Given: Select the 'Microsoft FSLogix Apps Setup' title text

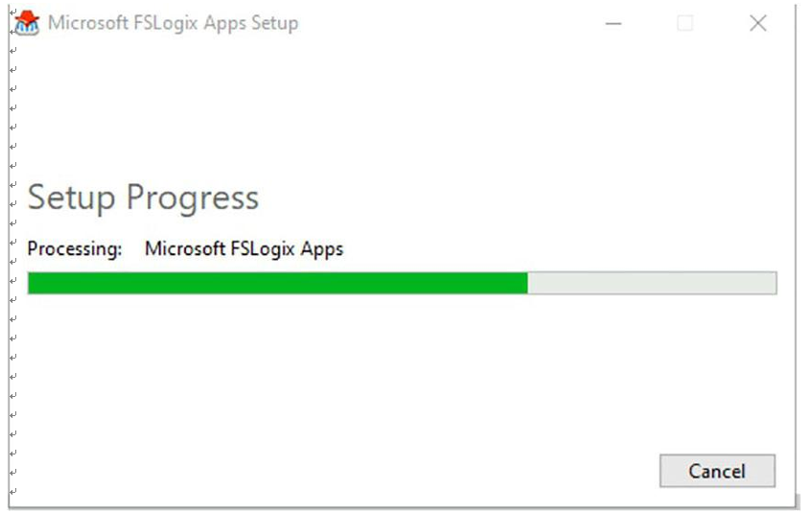Looking at the screenshot, I should tap(173, 23).
